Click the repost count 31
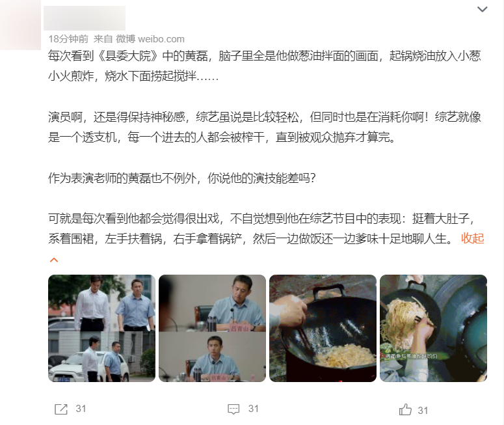The height and width of the screenshot is (425, 504). [x=81, y=409]
